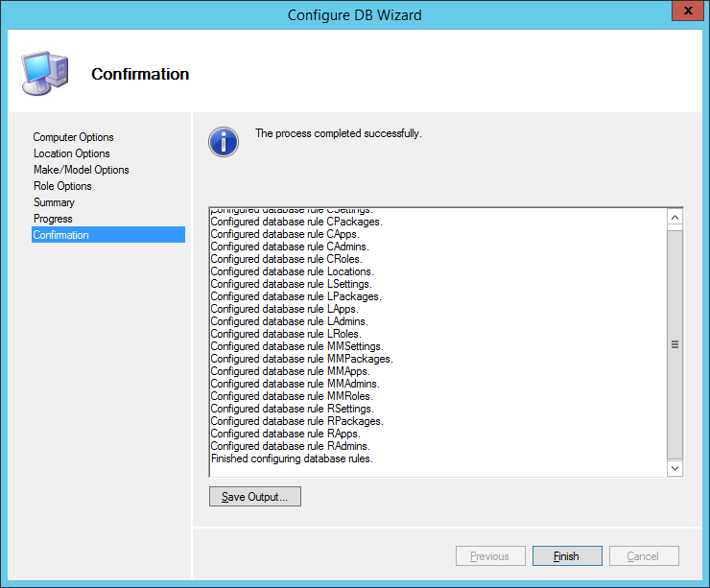Click the Cancel button
Screen dimensions: 710x588
point(642,556)
